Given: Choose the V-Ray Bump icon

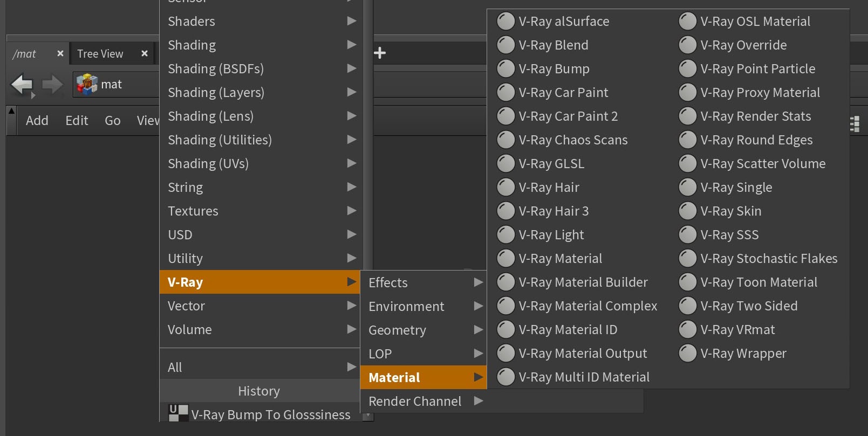Looking at the screenshot, I should [x=505, y=69].
